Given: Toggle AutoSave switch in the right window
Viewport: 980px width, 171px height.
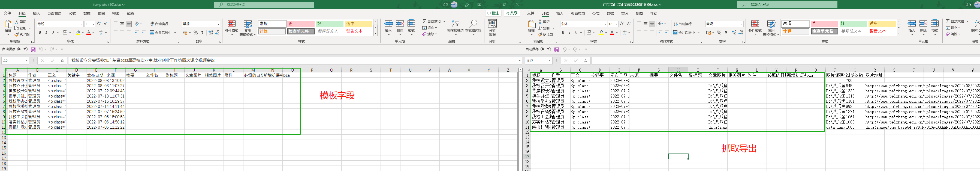Looking at the screenshot, I should (545, 49).
